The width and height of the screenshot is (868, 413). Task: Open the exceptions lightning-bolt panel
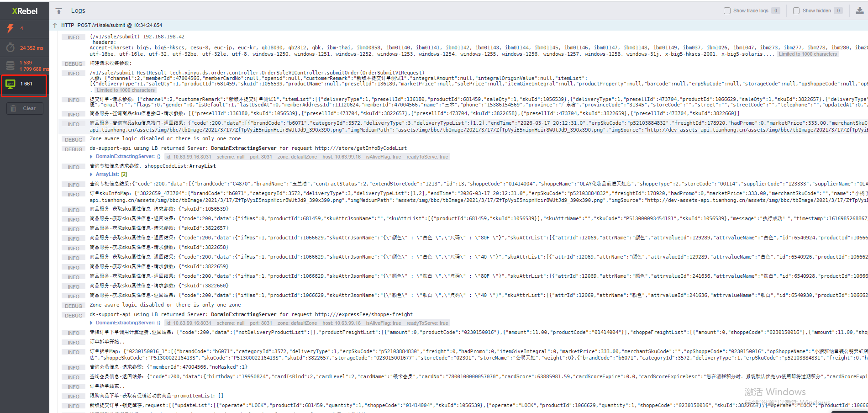10,28
